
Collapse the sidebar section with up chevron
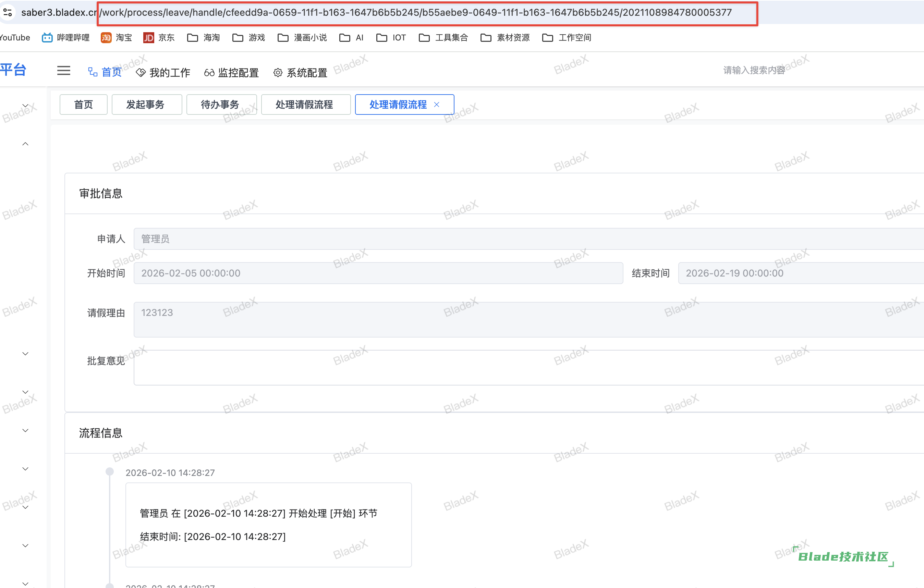pos(25,144)
